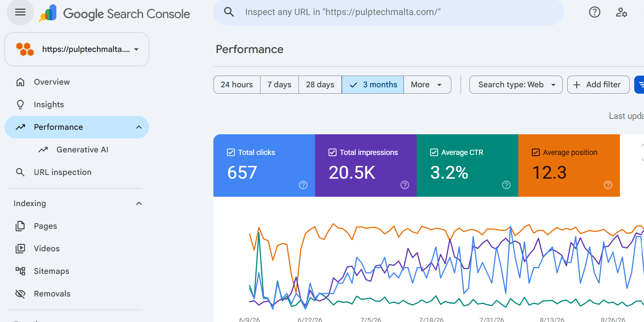
Task: Collapse the Performance section chevron
Action: pyautogui.click(x=139, y=127)
